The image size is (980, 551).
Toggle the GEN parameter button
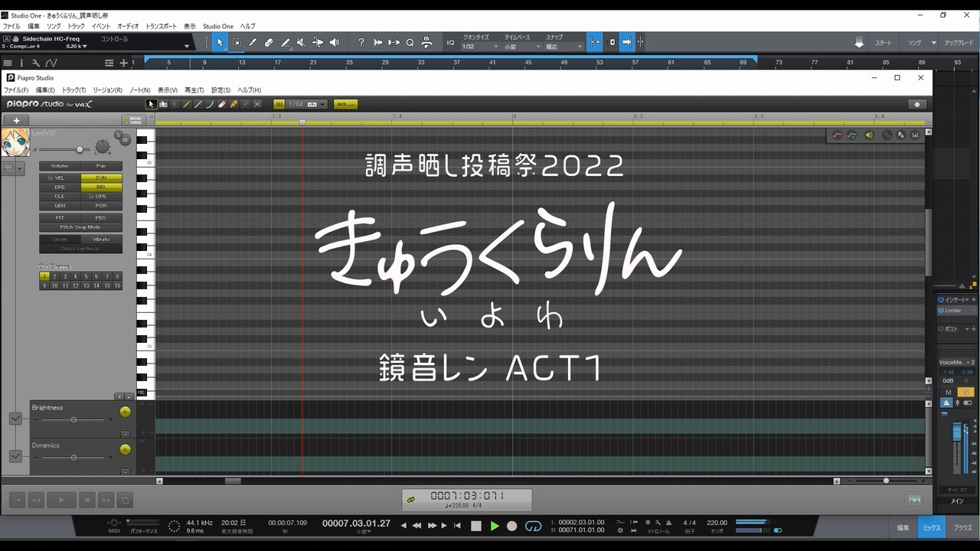pyautogui.click(x=60, y=206)
